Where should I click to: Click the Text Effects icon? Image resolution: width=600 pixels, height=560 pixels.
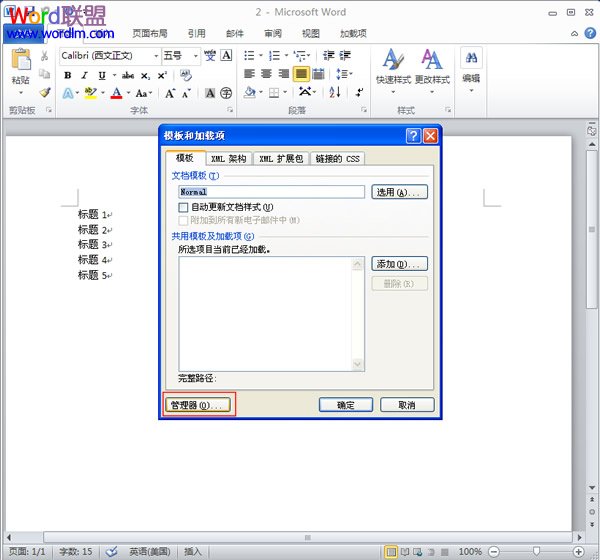click(68, 93)
